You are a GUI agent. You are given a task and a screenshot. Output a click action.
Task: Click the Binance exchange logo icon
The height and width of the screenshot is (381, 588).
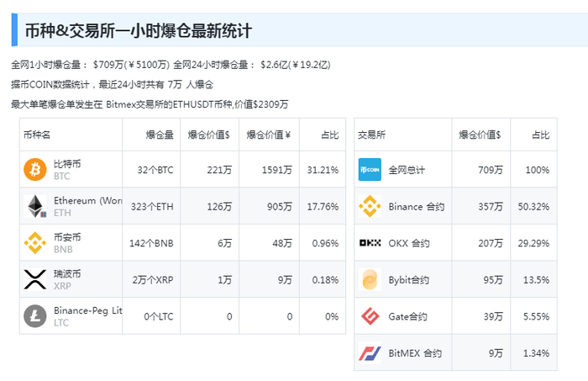click(370, 206)
